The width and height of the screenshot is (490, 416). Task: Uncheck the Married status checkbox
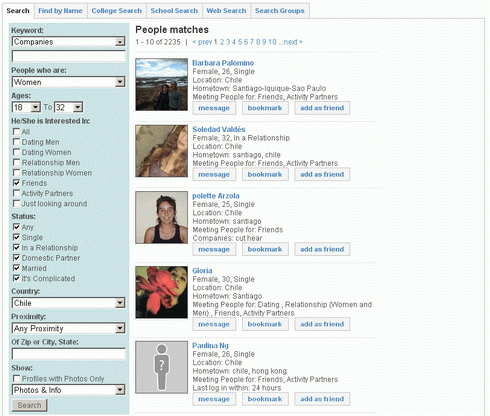[16, 268]
